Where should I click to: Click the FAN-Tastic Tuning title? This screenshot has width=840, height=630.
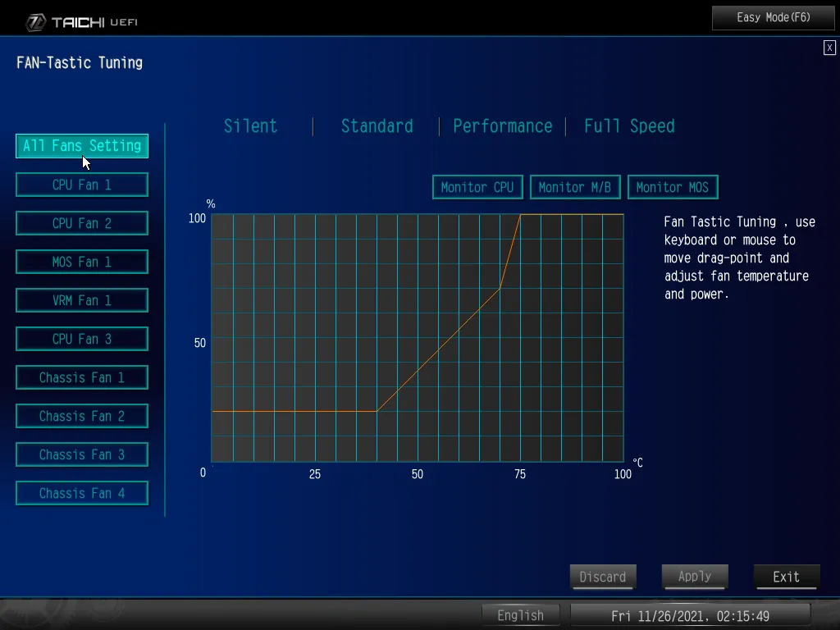click(80, 62)
